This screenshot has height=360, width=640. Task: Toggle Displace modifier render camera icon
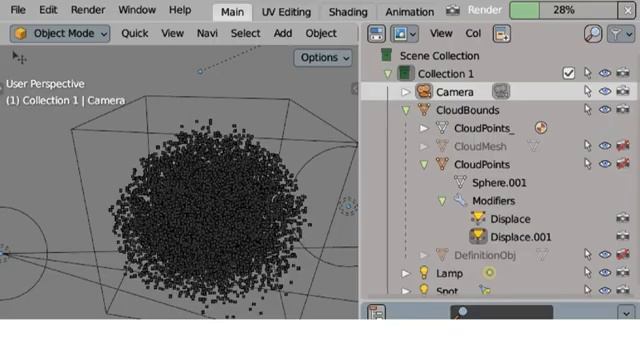623,218
